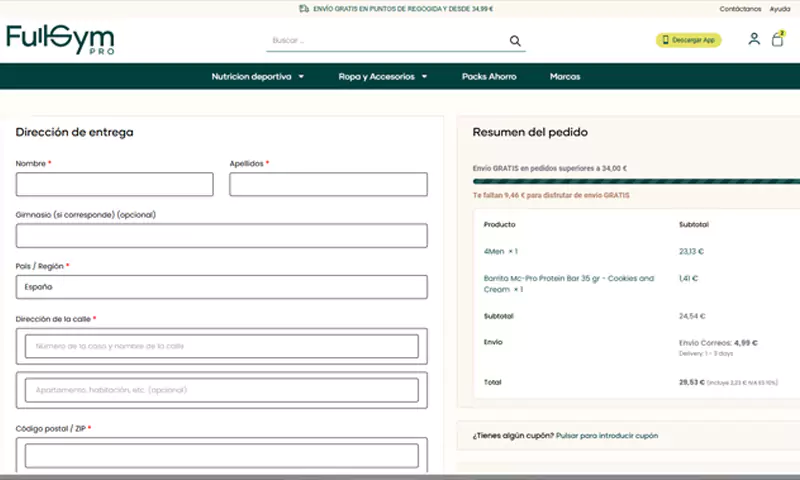Image resolution: width=800 pixels, height=480 pixels.
Task: Click the Dirección de entrega heading
Action: (x=74, y=132)
